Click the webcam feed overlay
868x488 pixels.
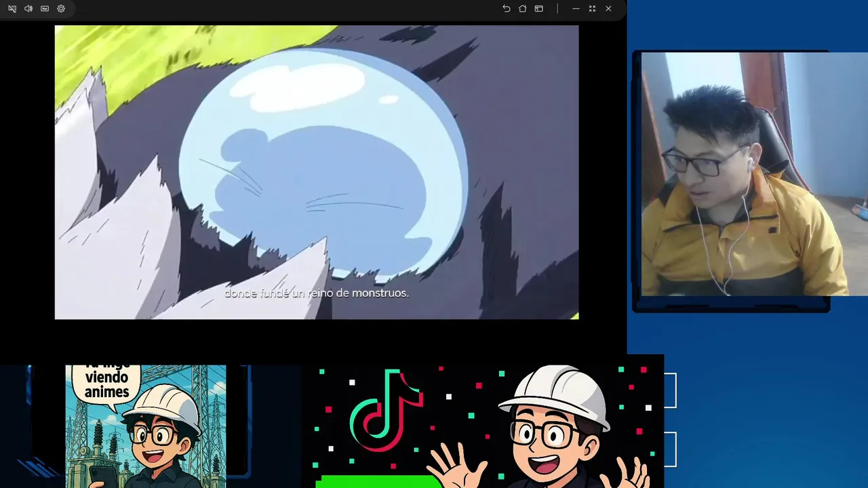point(754,174)
